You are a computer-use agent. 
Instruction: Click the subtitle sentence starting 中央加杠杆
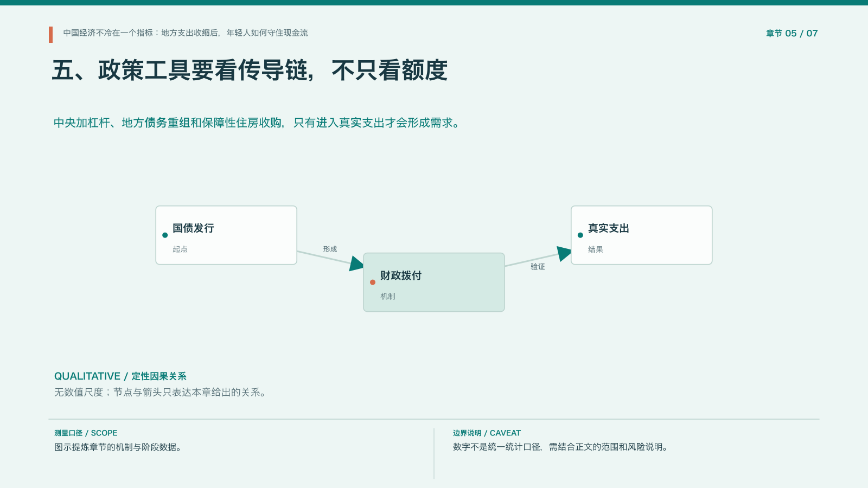[x=258, y=123]
